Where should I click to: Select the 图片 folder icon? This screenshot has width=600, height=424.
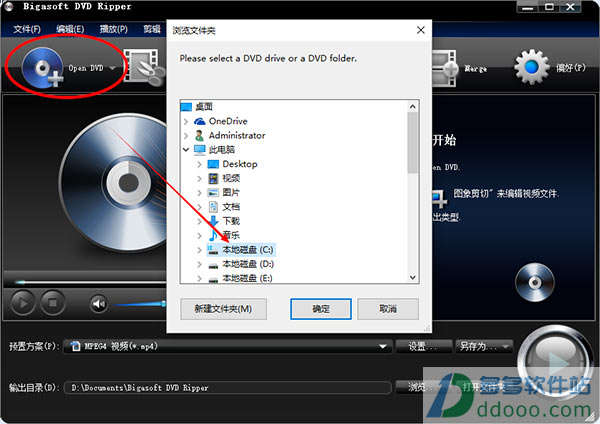[213, 192]
